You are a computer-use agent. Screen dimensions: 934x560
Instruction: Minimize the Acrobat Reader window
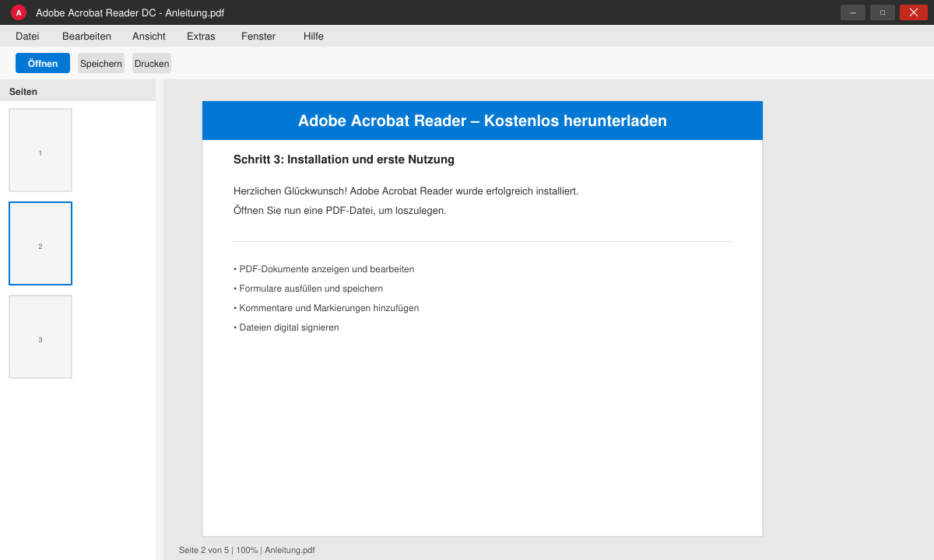pos(853,12)
